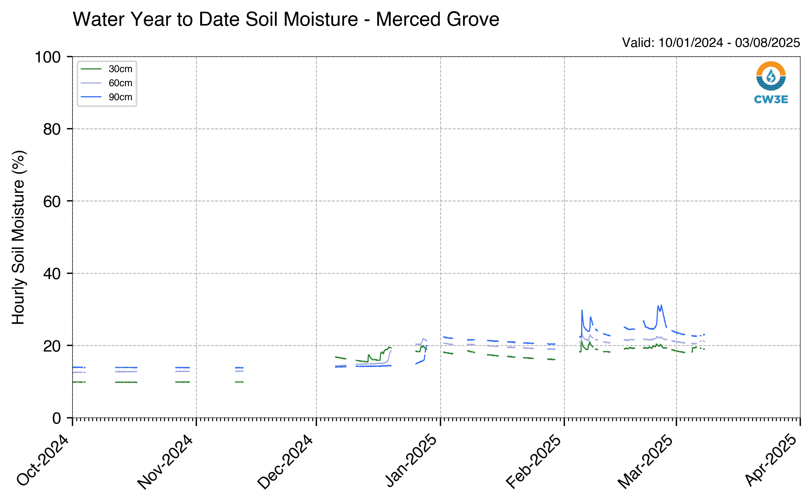Click the CW3E logo text

pyautogui.click(x=771, y=99)
